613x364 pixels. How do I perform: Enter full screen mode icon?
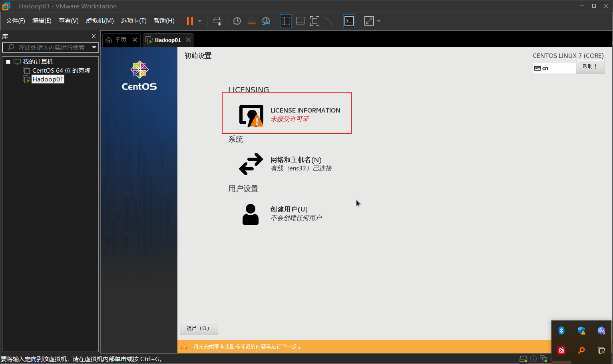coord(314,21)
